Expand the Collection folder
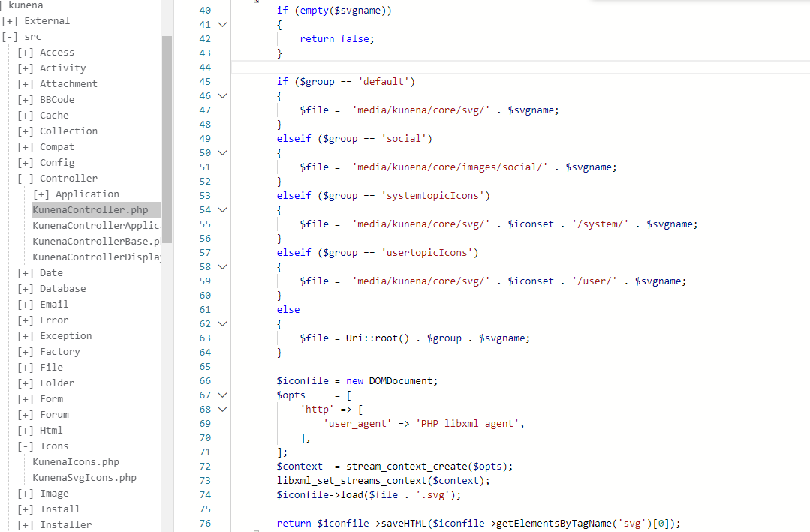 (x=26, y=131)
